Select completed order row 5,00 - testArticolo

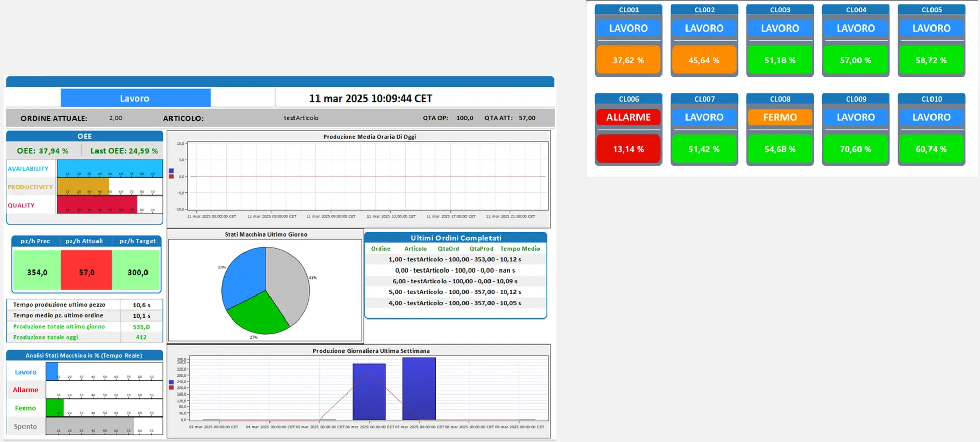pyautogui.click(x=455, y=292)
